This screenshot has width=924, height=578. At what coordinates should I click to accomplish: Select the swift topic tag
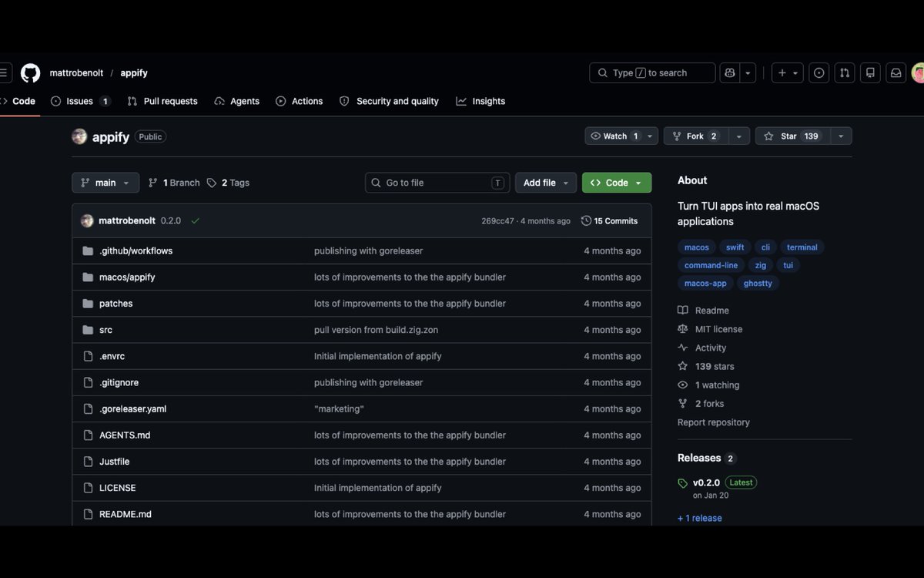pyautogui.click(x=735, y=247)
